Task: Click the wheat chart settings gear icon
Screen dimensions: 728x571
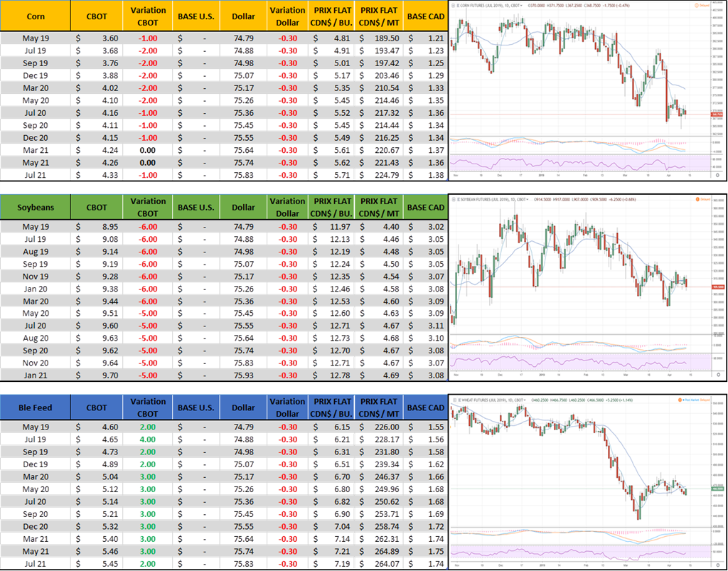Action: click(717, 565)
